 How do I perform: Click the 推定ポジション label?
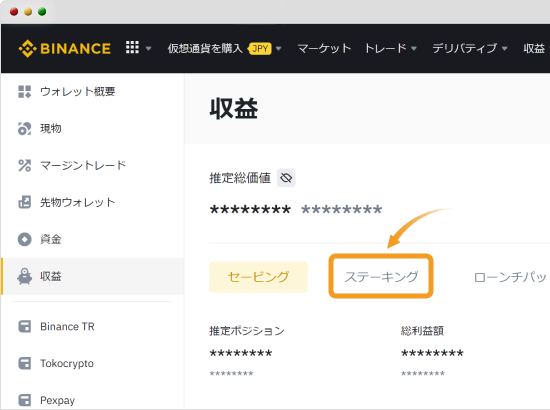click(x=247, y=330)
